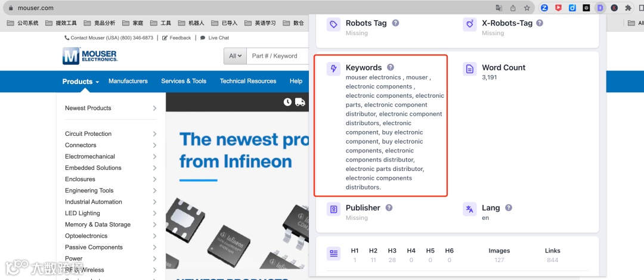Start a Live Chat
The width and height of the screenshot is (644, 280).
(x=215, y=38)
